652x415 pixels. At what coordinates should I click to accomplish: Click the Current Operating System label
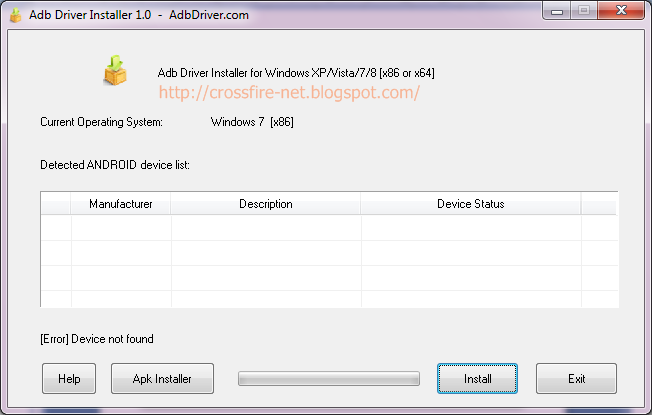pyautogui.click(x=101, y=122)
